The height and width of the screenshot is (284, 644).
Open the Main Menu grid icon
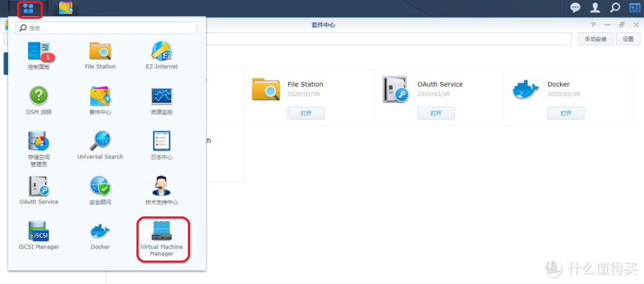(x=29, y=8)
